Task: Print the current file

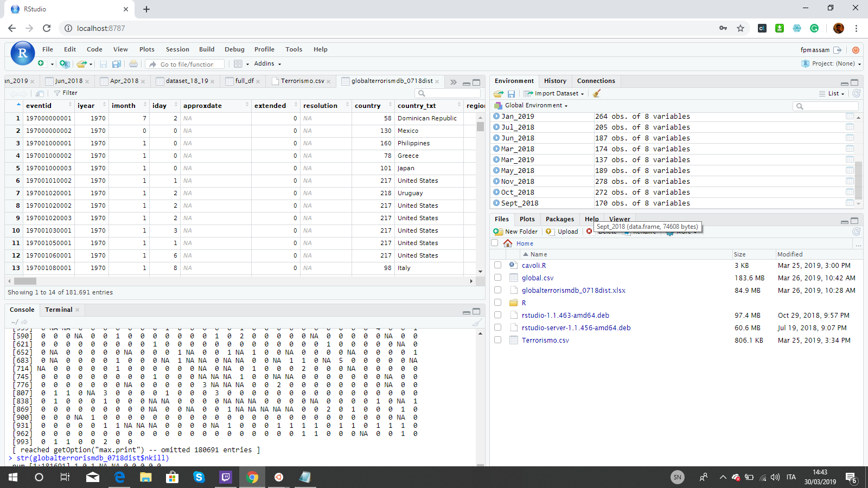Action: click(133, 64)
